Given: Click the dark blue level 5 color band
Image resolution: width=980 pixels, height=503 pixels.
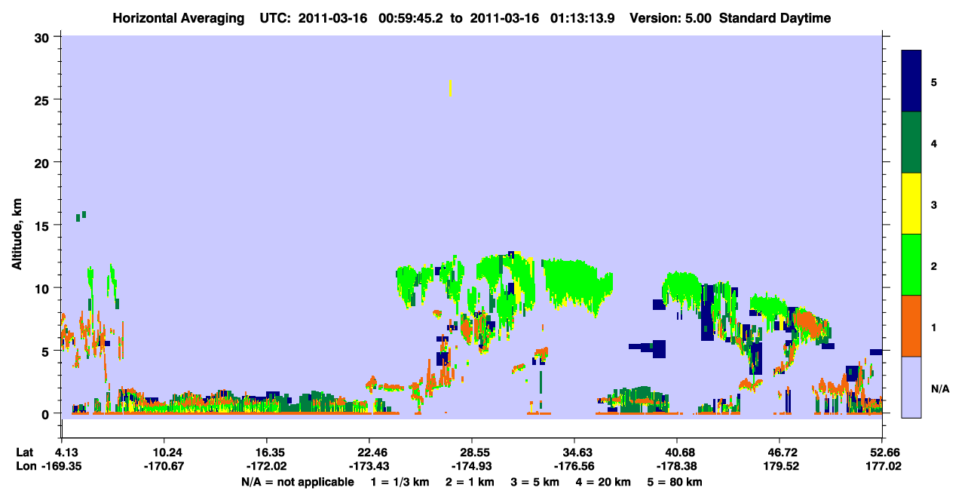Looking at the screenshot, I should click(911, 81).
